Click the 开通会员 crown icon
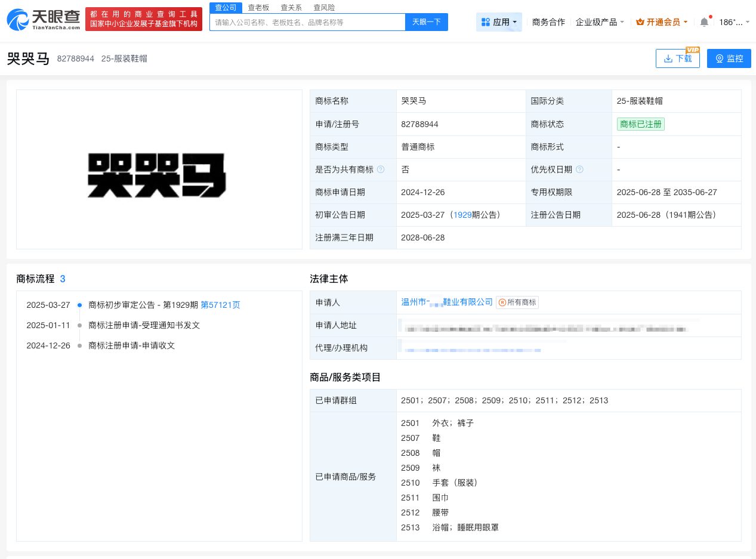 pos(640,21)
